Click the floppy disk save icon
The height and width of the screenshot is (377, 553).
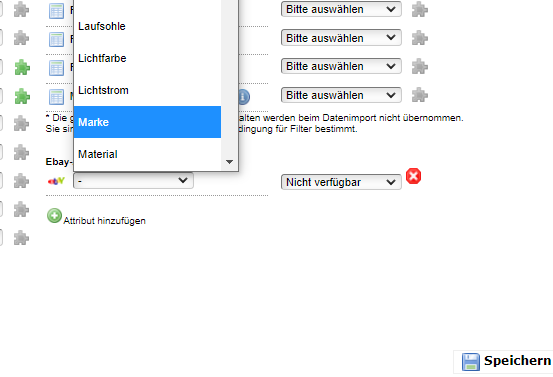point(471,362)
